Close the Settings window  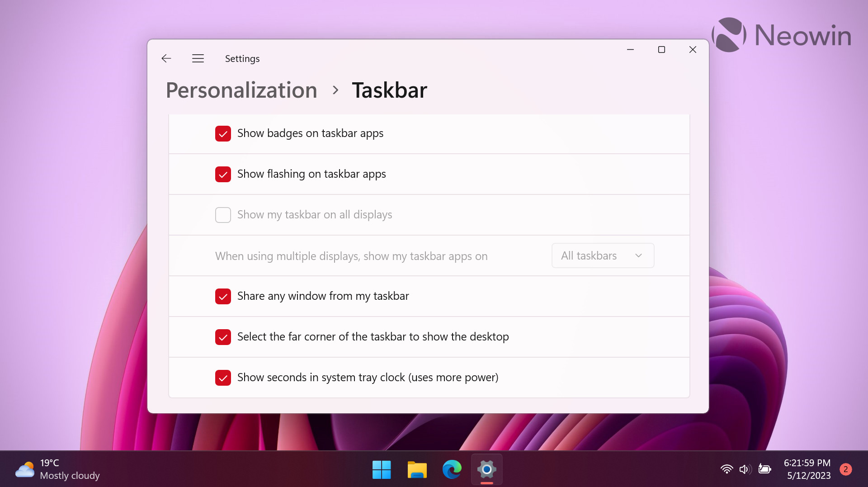[x=693, y=49]
